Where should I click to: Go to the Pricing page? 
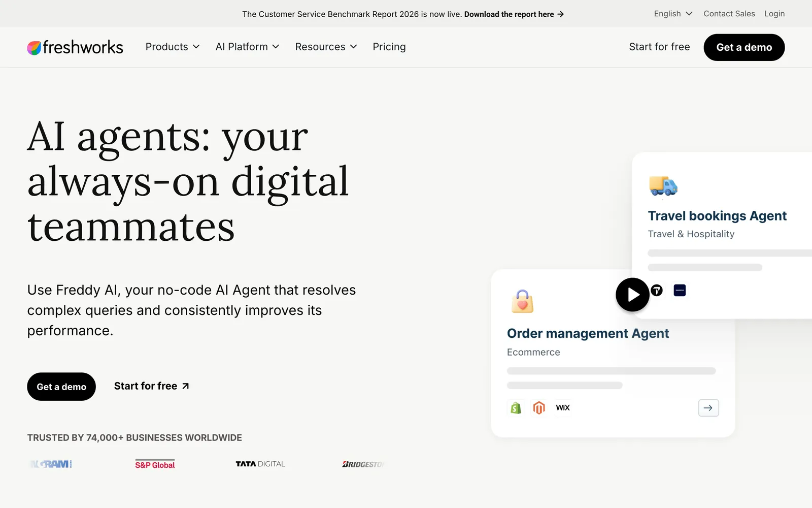tap(389, 47)
